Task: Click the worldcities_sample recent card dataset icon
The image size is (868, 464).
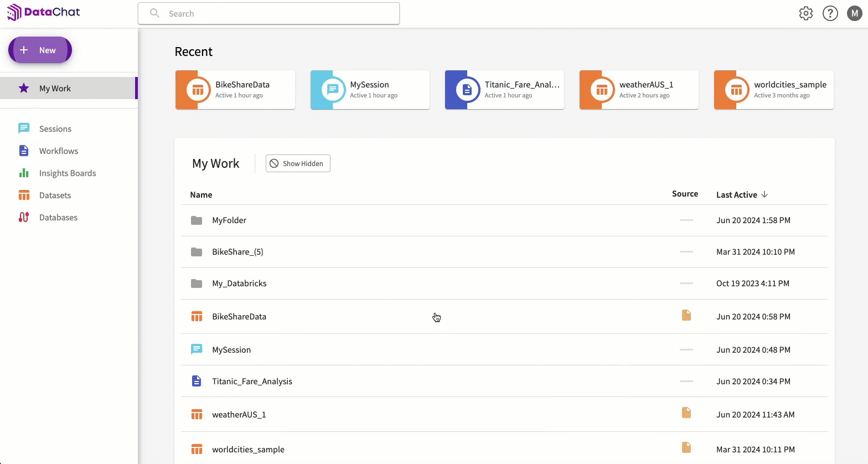Action: coord(736,90)
